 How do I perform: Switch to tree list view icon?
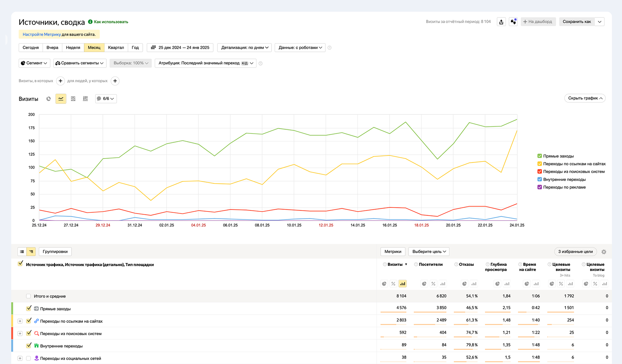click(x=31, y=252)
